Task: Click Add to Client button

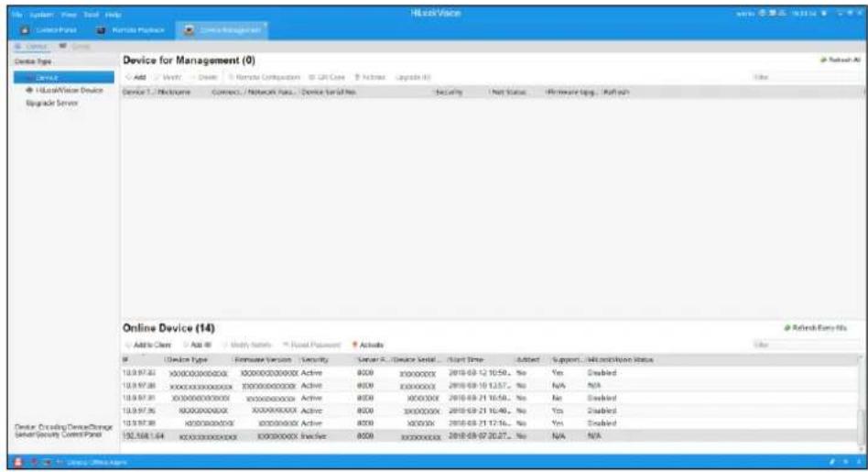Action: point(148,345)
